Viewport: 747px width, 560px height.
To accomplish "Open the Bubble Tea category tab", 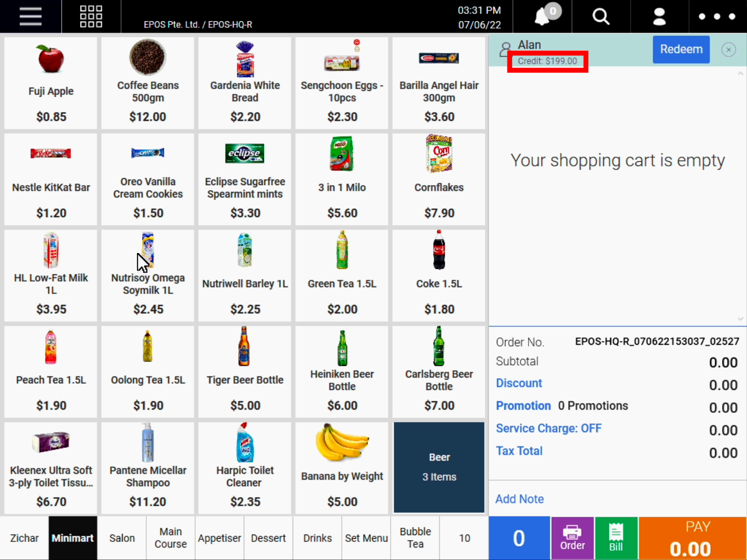I will (x=415, y=538).
